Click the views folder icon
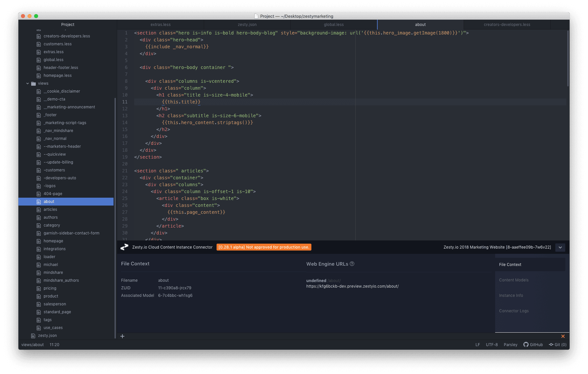 [33, 83]
